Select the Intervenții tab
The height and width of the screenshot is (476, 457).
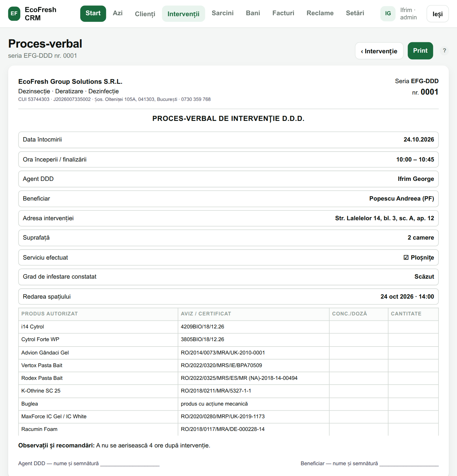183,14
